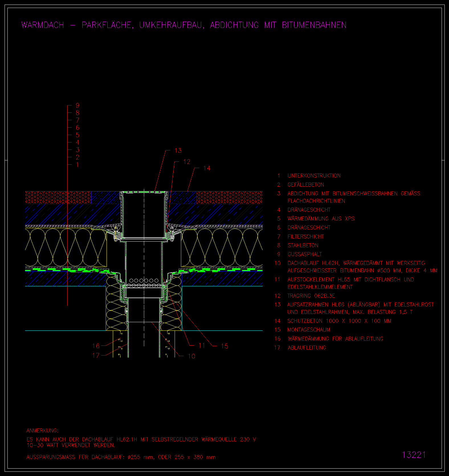Select legend entry 'SCHUTZBETON 1000 X 1000 X 100 MM'
Viewport: 449px width, 476px height.
(339, 321)
